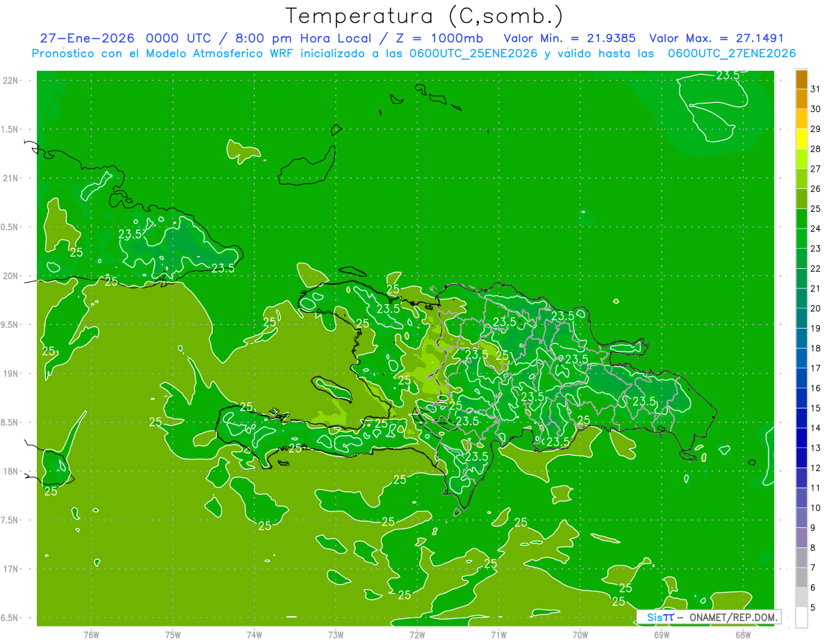Image resolution: width=834 pixels, height=644 pixels.
Task: Click the '17N' latitude axis label
Action: coord(12,569)
